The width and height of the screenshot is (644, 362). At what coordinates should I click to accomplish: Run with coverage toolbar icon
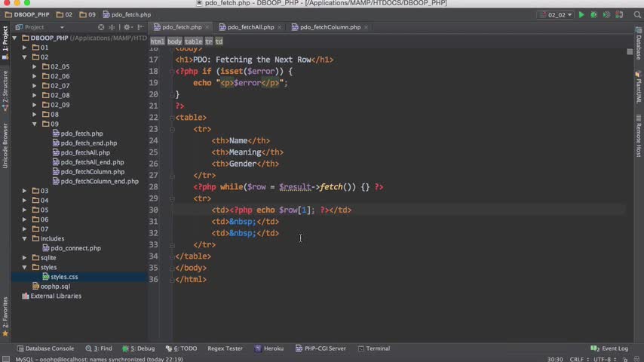point(606,15)
